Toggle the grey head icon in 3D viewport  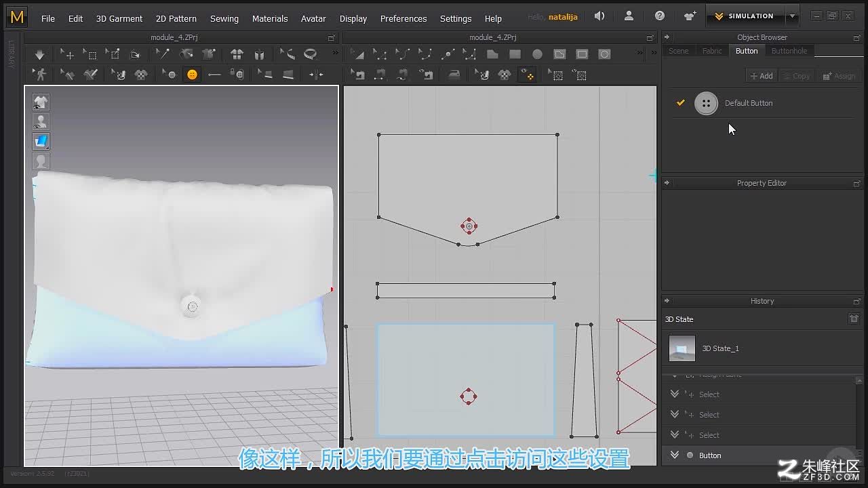point(41,161)
